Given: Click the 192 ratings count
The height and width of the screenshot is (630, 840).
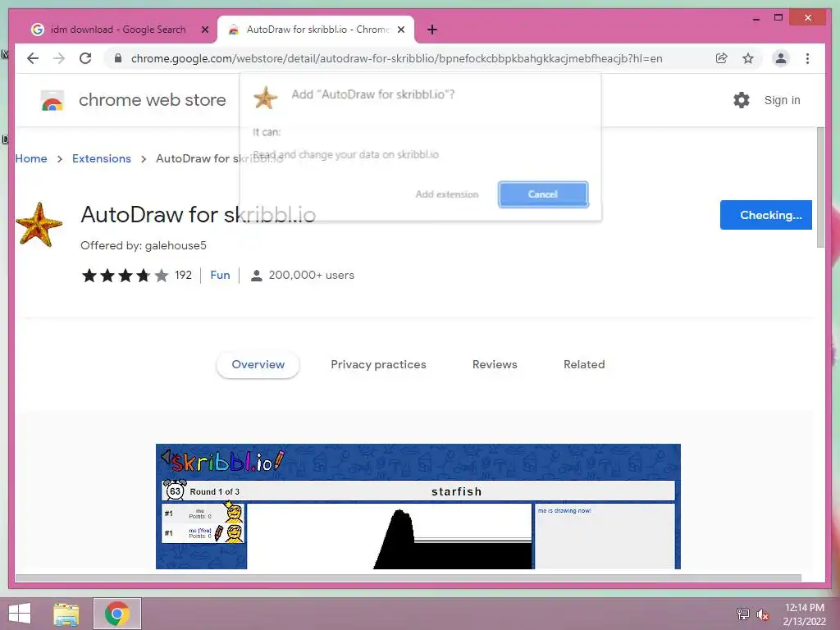Looking at the screenshot, I should click(183, 275).
